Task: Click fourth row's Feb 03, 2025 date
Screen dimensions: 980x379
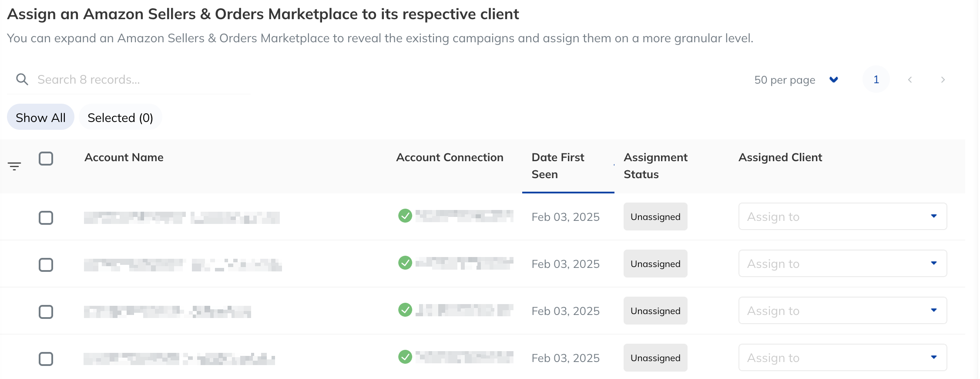Action: click(565, 358)
